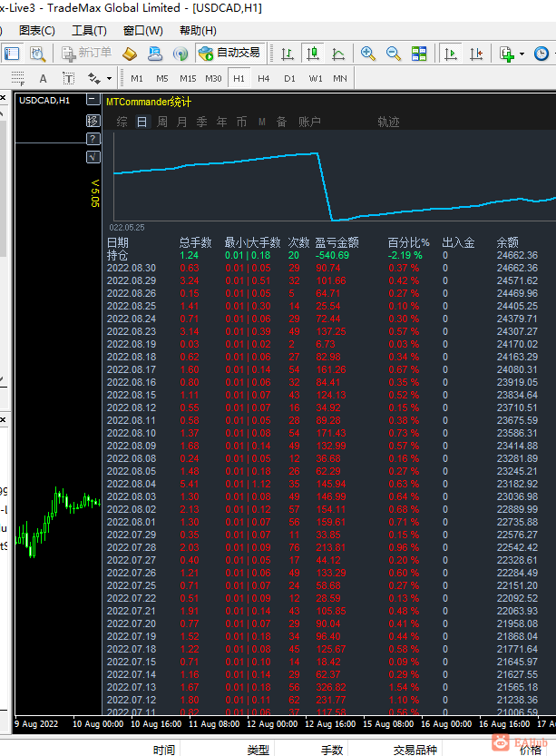Image resolution: width=556 pixels, height=756 pixels.
Task: Toggle the 自动交易 auto trading button
Action: [229, 53]
